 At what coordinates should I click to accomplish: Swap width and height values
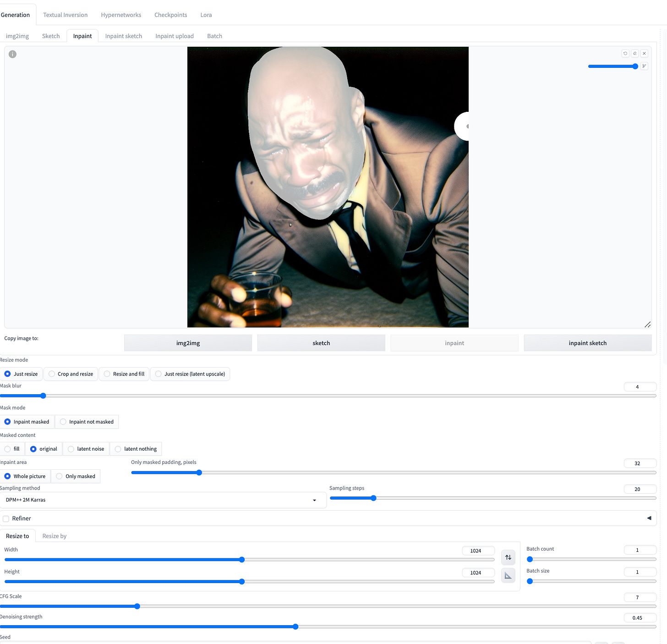coord(508,557)
